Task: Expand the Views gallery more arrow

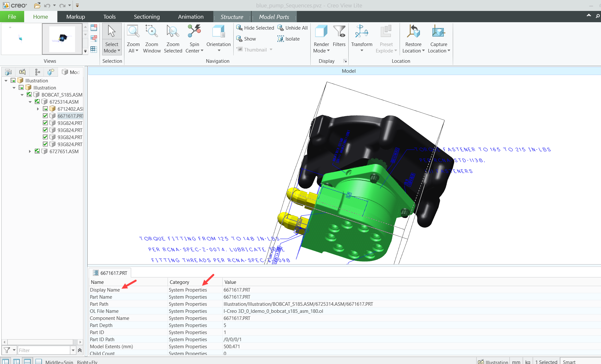Action: pyautogui.click(x=85, y=51)
